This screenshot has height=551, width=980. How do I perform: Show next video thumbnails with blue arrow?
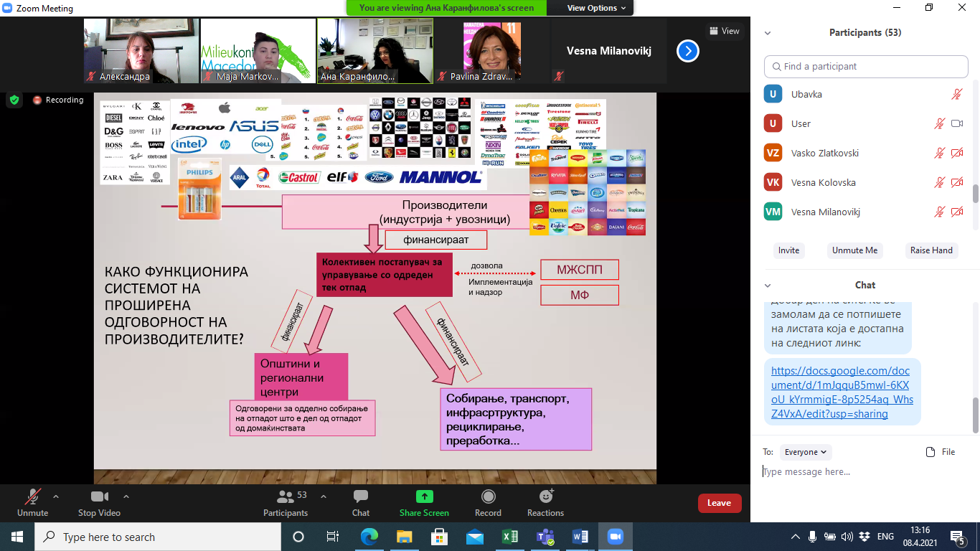coord(688,51)
